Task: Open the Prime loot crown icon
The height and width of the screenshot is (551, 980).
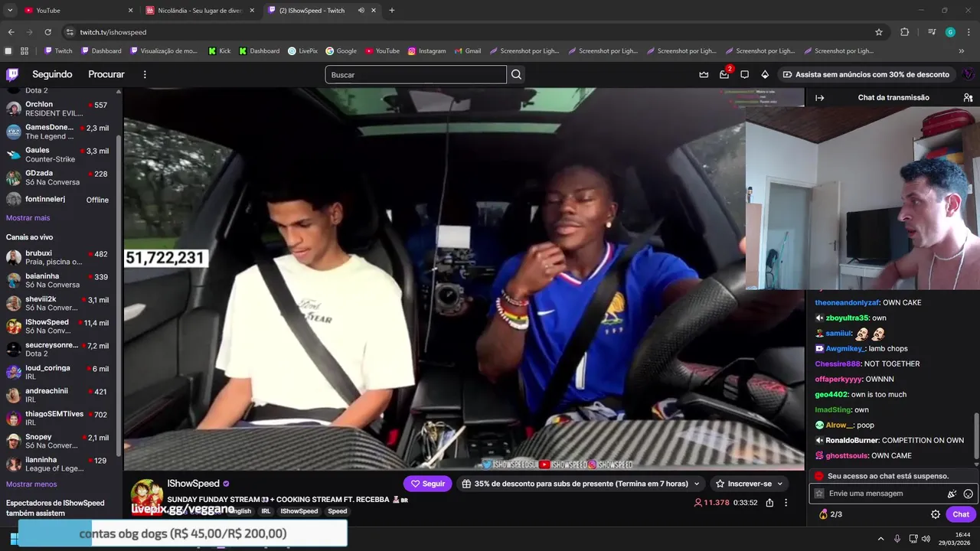Action: (x=704, y=74)
